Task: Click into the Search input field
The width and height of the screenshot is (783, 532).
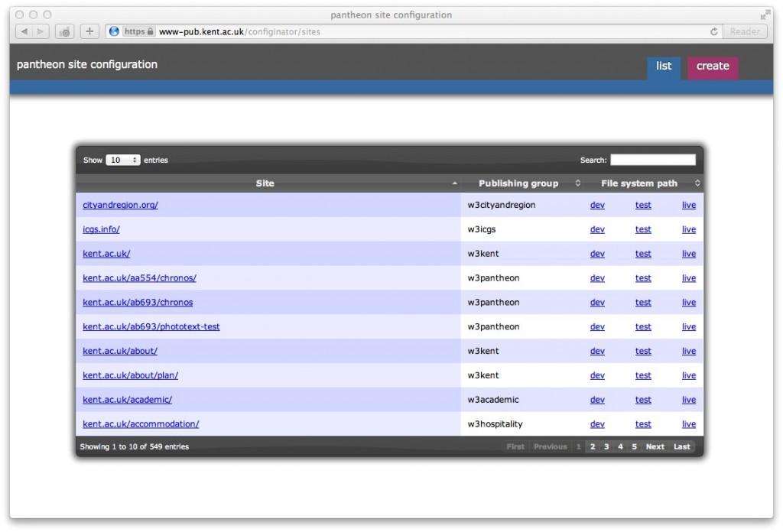Action: (x=653, y=161)
